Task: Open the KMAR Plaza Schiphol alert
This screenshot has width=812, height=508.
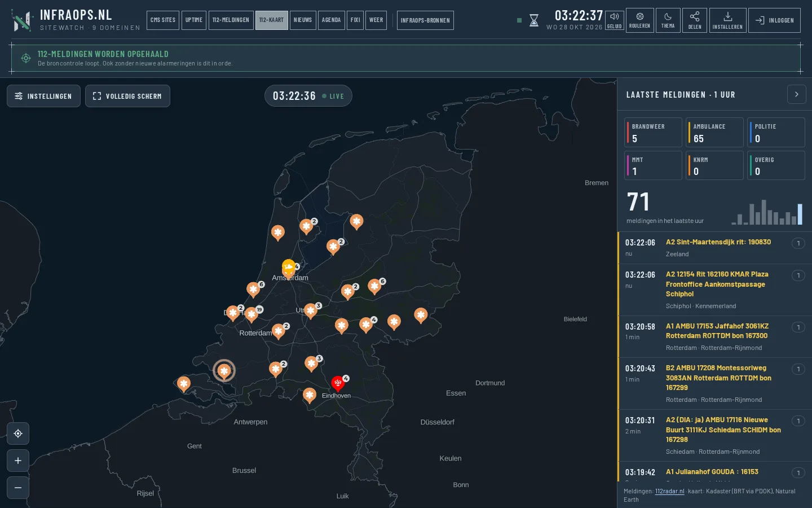Action: point(714,290)
